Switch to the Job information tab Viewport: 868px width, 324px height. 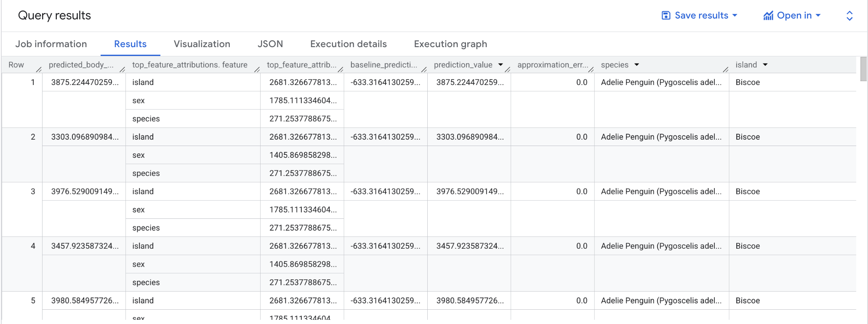click(x=51, y=44)
